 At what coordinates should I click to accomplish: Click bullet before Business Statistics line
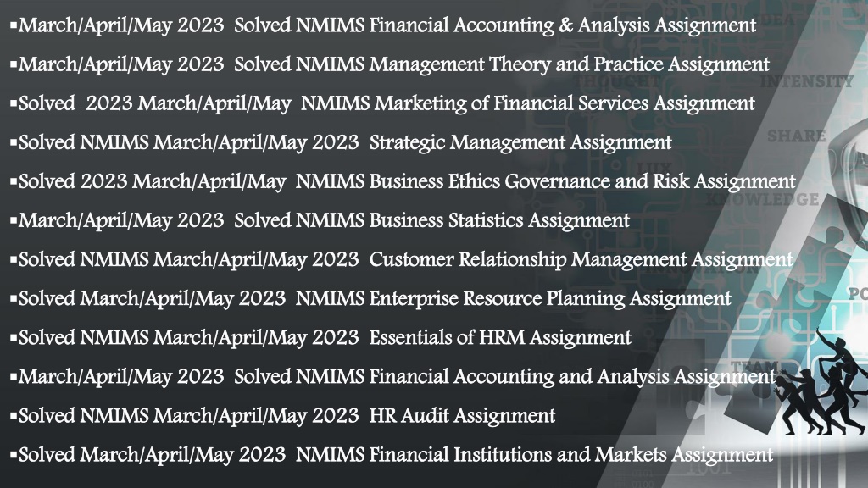coord(14,221)
